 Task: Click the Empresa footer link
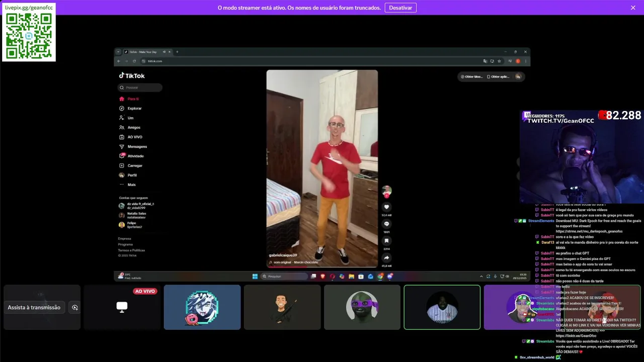125,239
